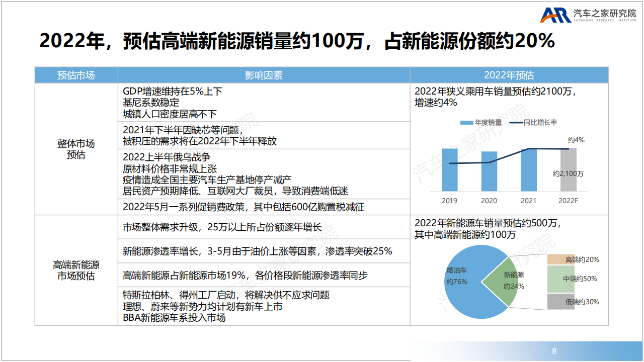Select the 高端新能源市场预估 row label
Image resolution: width=644 pixels, height=362 pixels.
click(76, 270)
